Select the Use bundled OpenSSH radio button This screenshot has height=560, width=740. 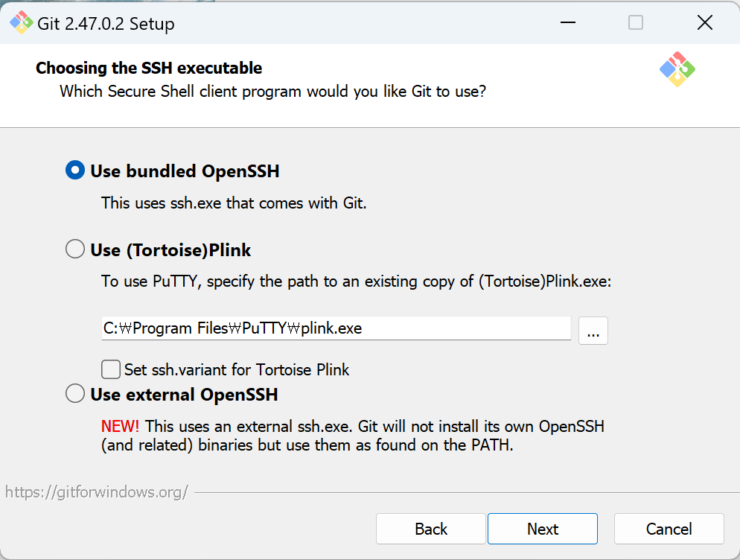click(x=75, y=171)
